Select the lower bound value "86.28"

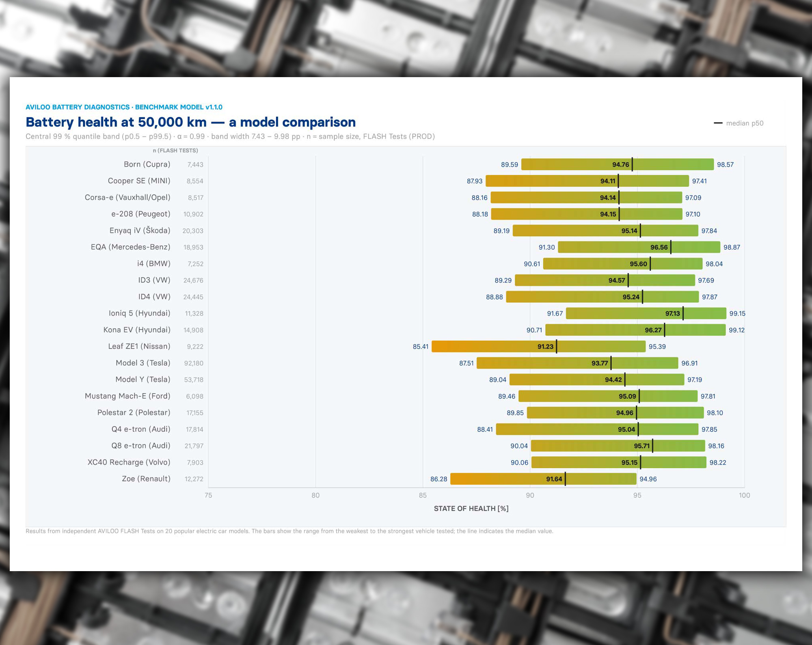point(439,479)
